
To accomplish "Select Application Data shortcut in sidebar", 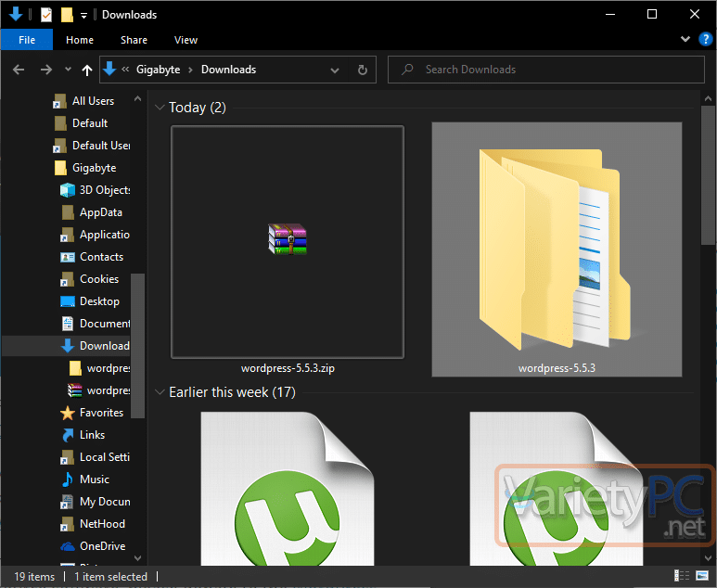I will coord(104,235).
